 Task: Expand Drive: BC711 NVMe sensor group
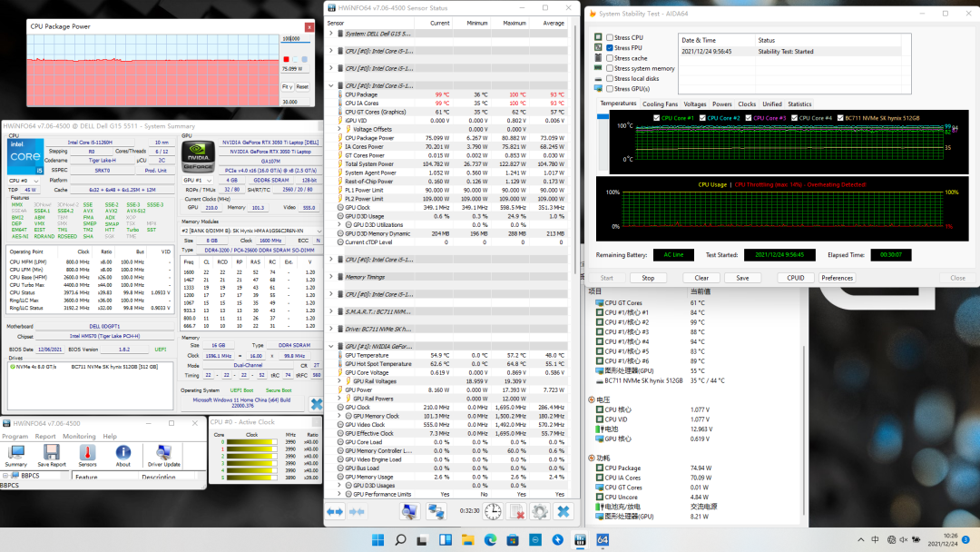point(331,329)
